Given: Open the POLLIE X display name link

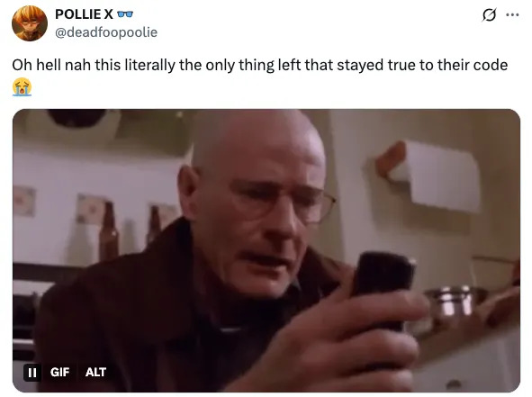Looking at the screenshot, I should (x=84, y=14).
